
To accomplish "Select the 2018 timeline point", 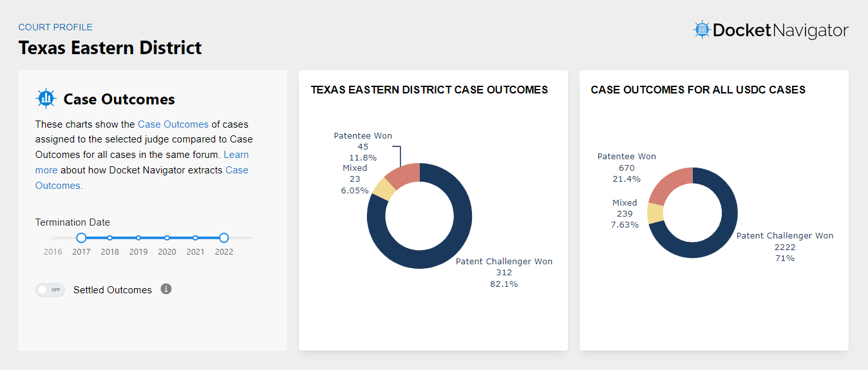I will click(110, 238).
